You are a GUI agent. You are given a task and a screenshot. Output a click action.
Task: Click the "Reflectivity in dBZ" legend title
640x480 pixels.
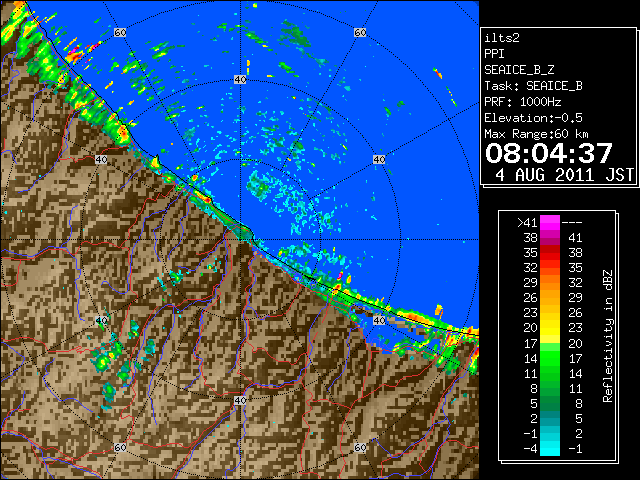pos(607,336)
